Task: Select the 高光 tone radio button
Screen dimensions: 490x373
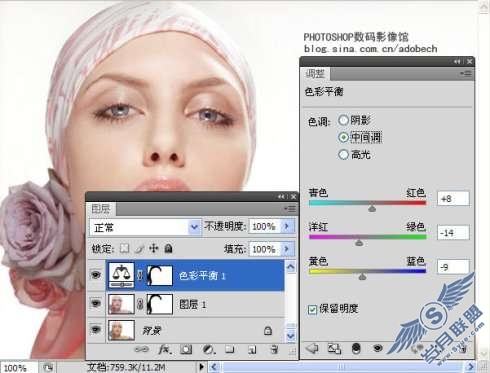Action: [343, 155]
